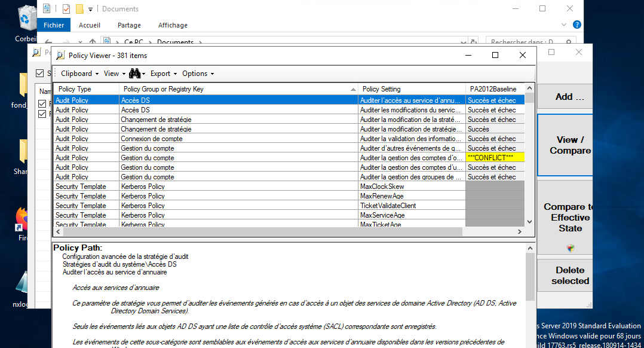
Task: Open the Clipboard dropdown menu
Action: pos(79,74)
